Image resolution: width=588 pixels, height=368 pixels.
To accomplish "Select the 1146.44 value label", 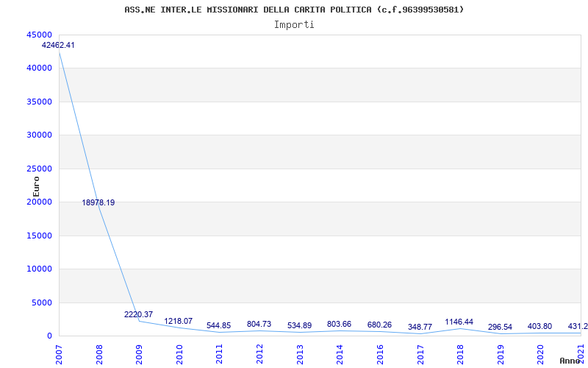I will point(459,322).
